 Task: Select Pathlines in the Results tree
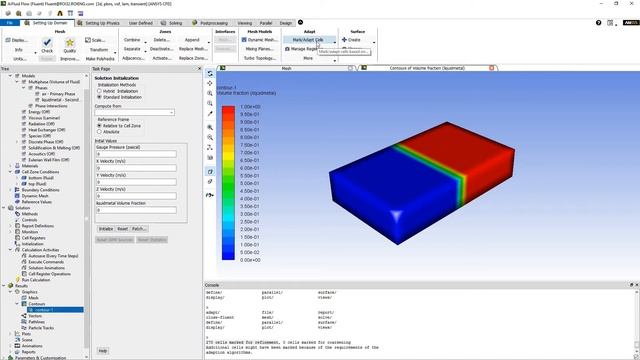(x=36, y=322)
